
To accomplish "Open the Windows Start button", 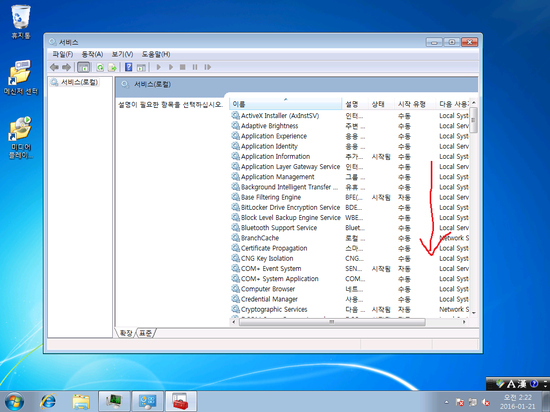I will (x=14, y=401).
